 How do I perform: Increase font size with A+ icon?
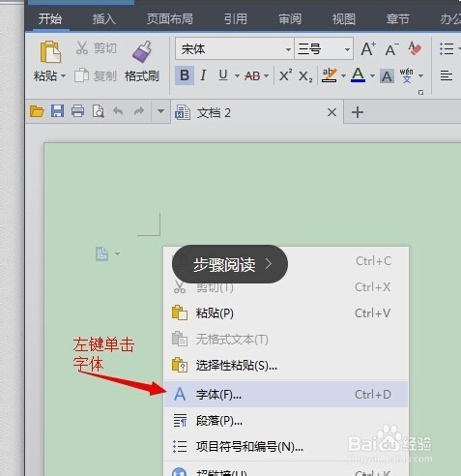point(368,49)
